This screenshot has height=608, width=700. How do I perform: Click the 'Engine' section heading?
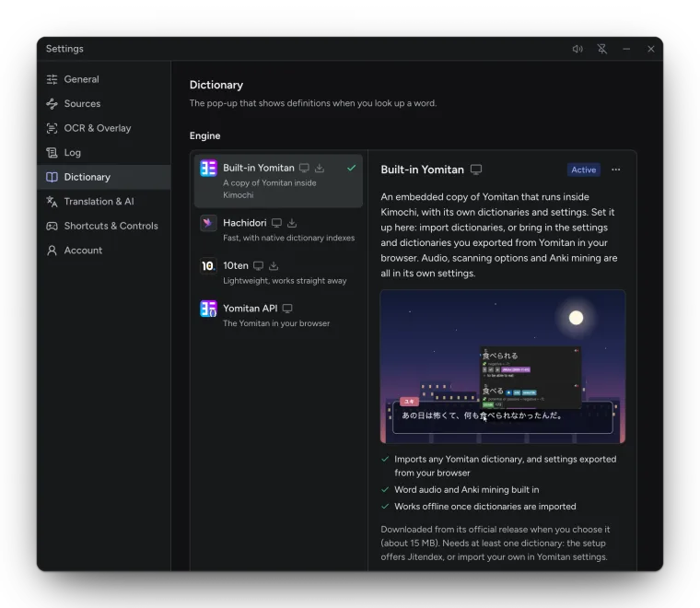[204, 135]
